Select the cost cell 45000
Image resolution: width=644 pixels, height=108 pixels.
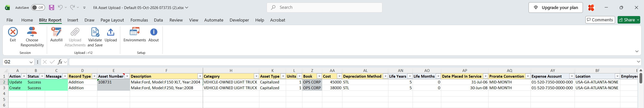click(332, 82)
